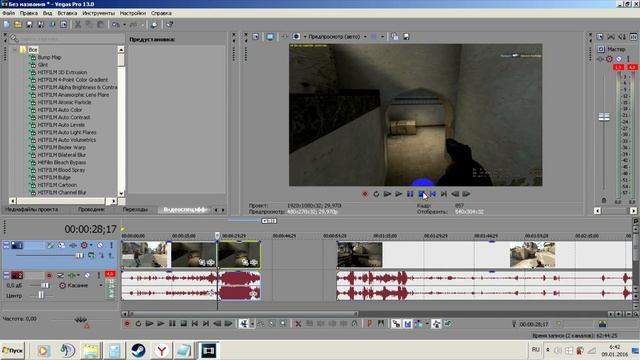Select HITFILM Auto Color in the effects list
640x360 pixels.
point(60,110)
